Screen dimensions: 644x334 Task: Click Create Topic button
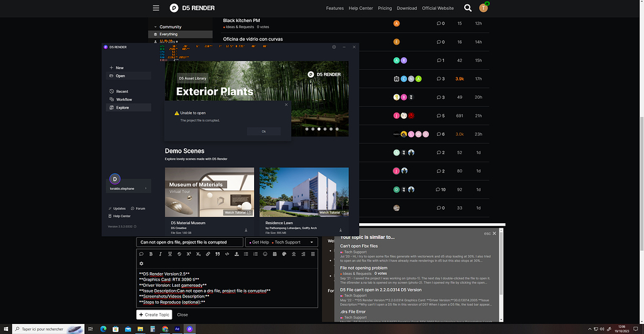click(x=154, y=315)
